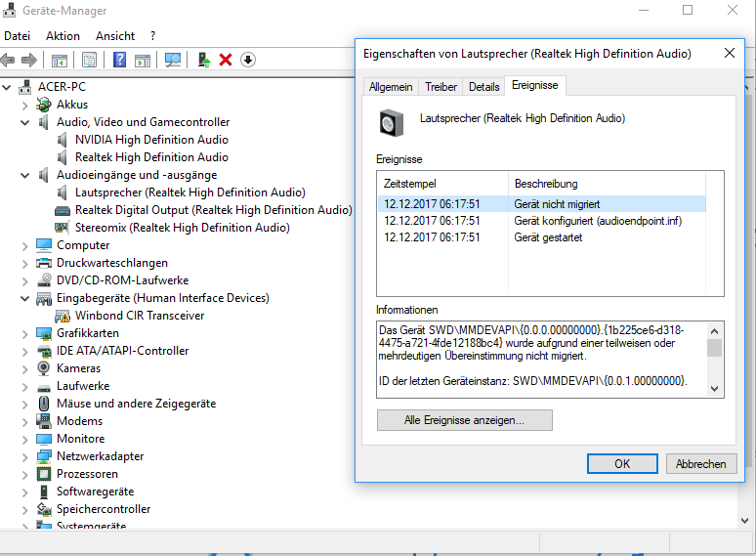Expand the Monitore category
The width and height of the screenshot is (756, 556).
(25, 440)
